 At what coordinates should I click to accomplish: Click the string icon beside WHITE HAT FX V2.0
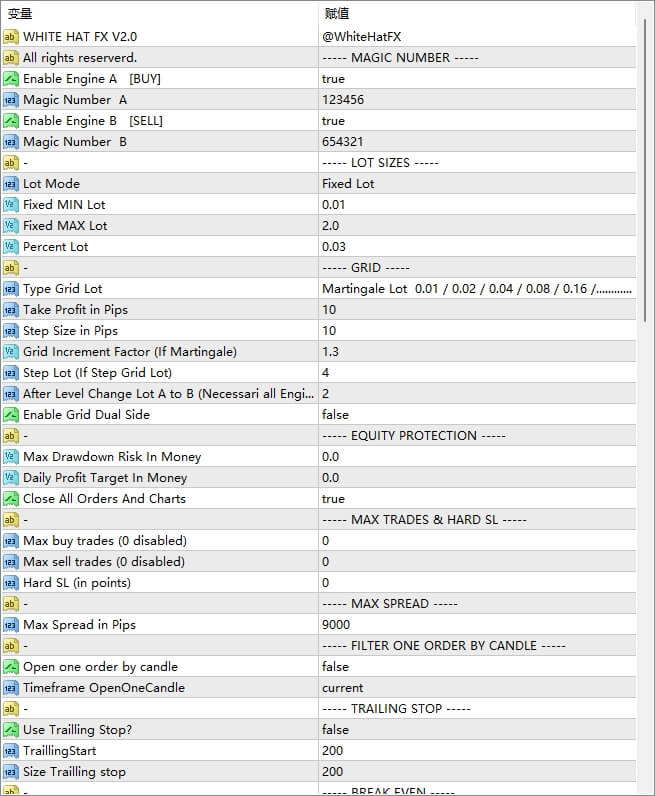point(10,37)
